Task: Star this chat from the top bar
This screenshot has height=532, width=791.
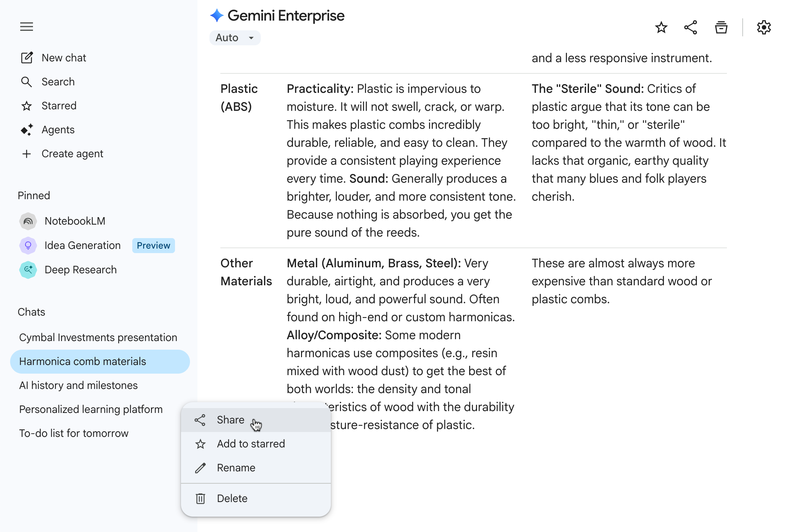Action: pyautogui.click(x=661, y=27)
